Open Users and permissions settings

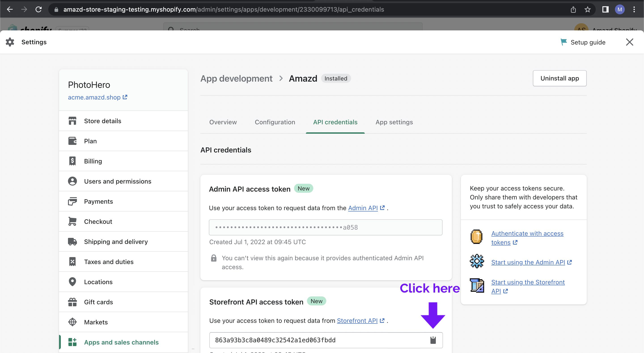point(123,181)
